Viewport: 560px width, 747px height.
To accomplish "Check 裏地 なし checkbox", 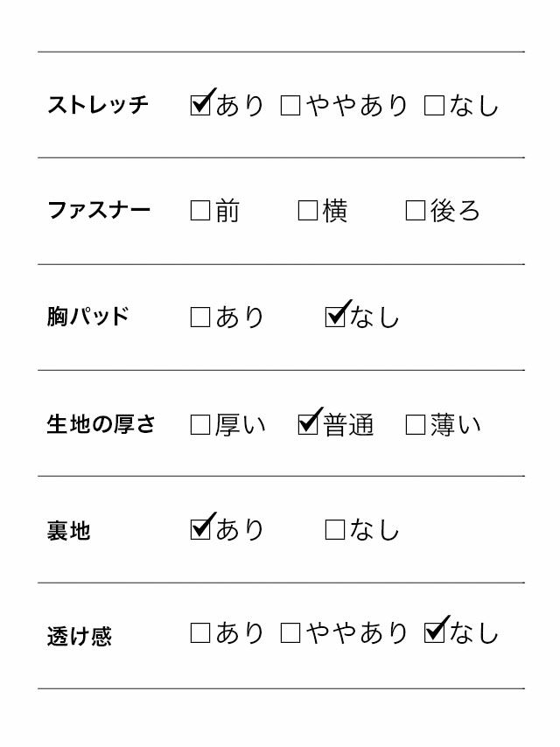I will (335, 529).
